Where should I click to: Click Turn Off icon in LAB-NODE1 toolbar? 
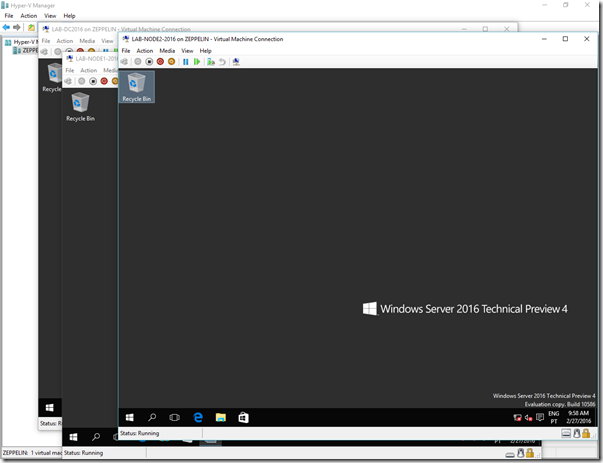(93, 81)
